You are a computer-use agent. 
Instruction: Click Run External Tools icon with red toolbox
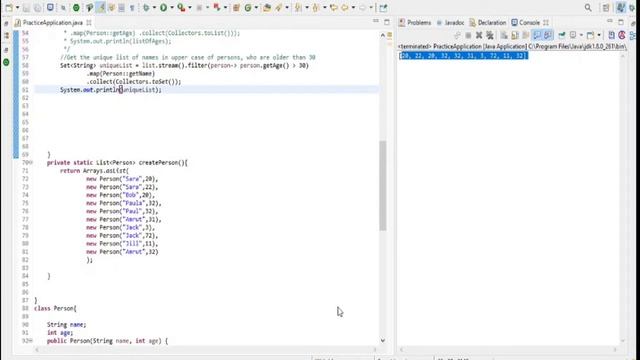pyautogui.click(x=181, y=8)
